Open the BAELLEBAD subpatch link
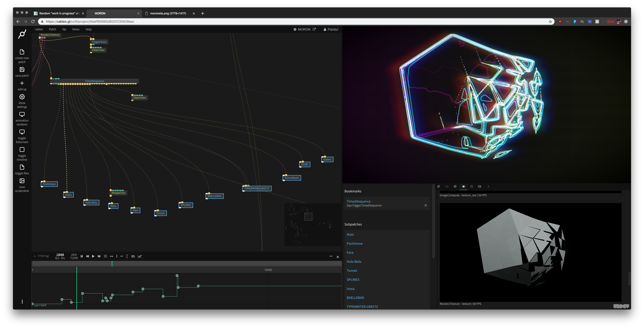Screen dimensions: 644x328 click(x=355, y=297)
